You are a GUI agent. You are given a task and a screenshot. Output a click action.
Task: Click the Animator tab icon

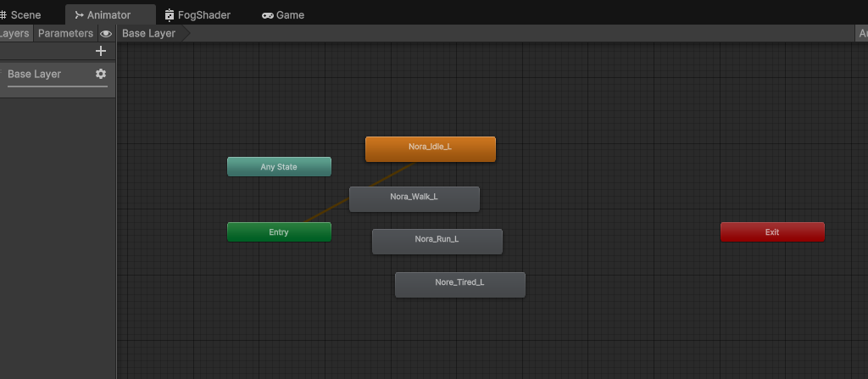(79, 15)
